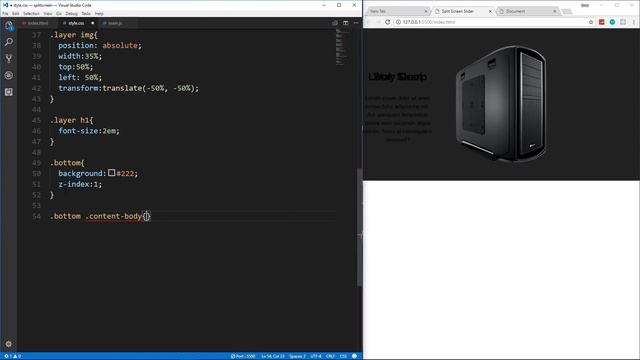Open the File menu

5,13
